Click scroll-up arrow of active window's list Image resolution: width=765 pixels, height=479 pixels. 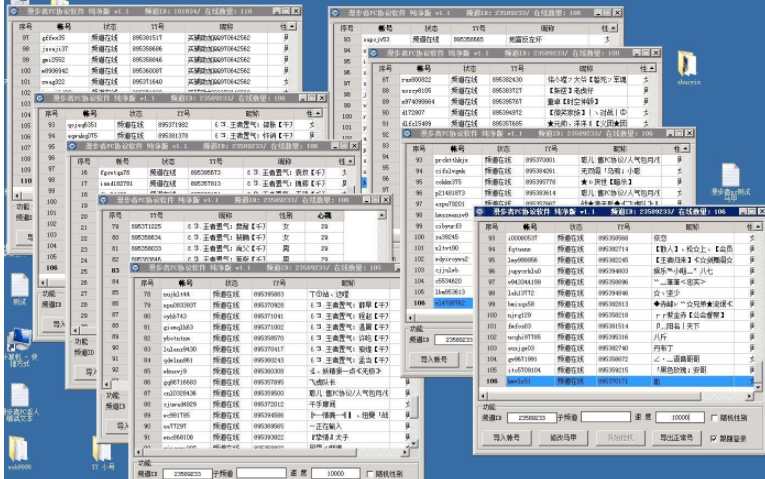click(x=758, y=227)
